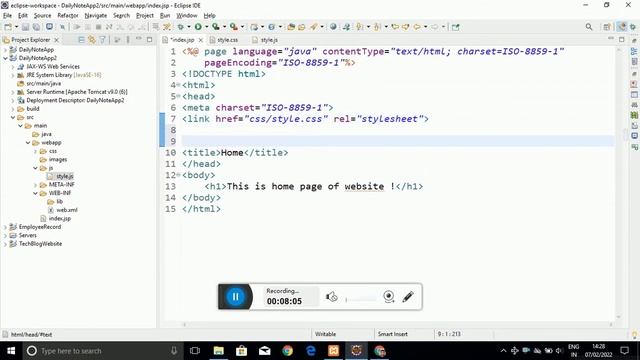The height and width of the screenshot is (360, 640).
Task: Click the Writable status bar entry
Action: pos(325,334)
